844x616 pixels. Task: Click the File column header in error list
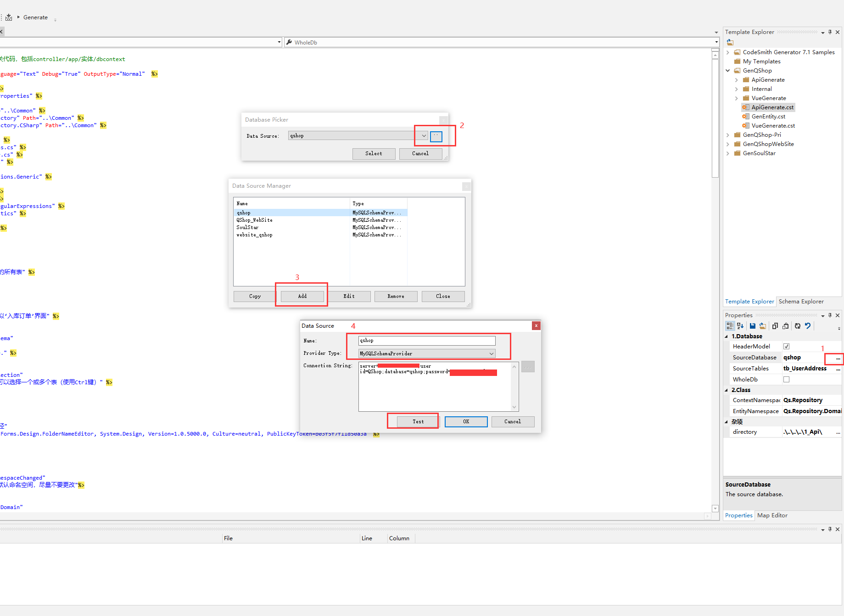pyautogui.click(x=291, y=538)
